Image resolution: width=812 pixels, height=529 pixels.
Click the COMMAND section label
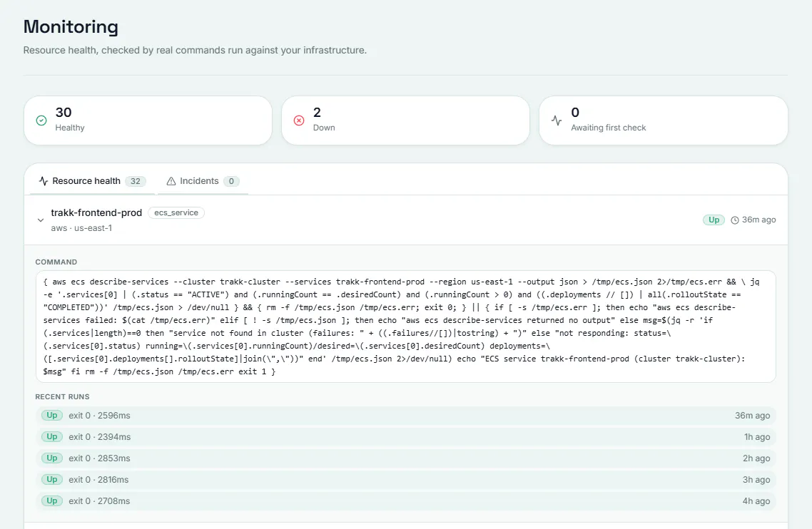[56, 262]
